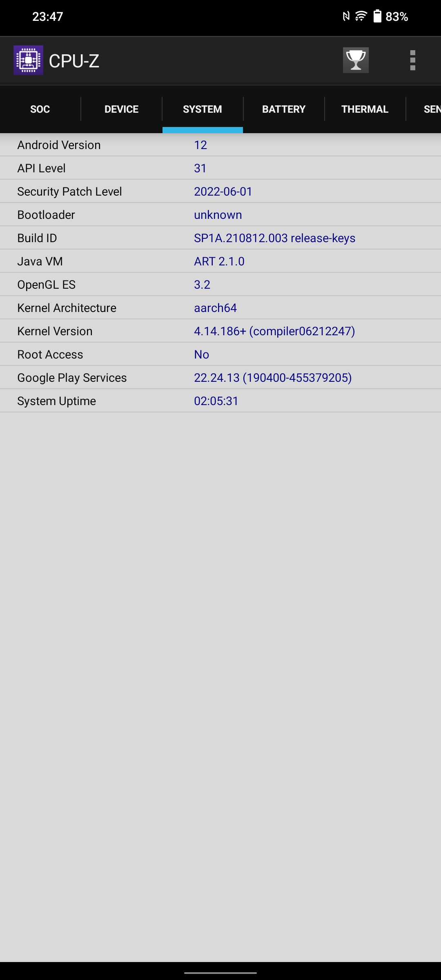The height and width of the screenshot is (980, 441).
Task: Open the THERMAL tab
Action: click(365, 109)
